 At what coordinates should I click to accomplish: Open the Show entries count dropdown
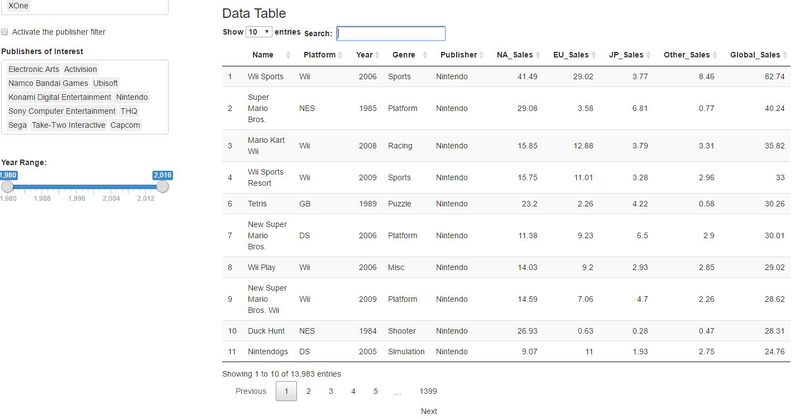(259, 32)
